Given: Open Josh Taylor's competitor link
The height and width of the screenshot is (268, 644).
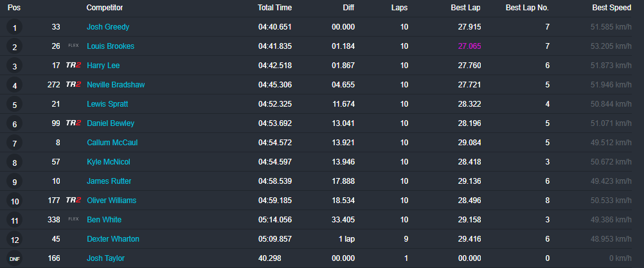Looking at the screenshot, I should (x=106, y=258).
